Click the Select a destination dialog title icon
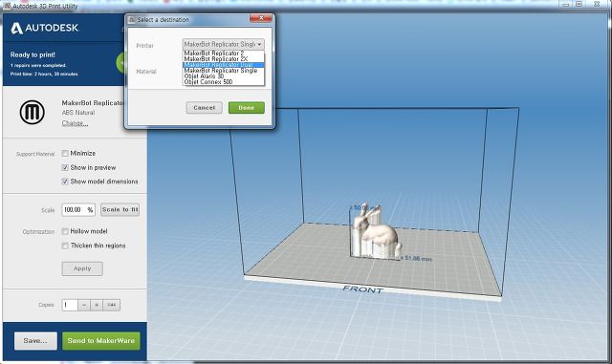The image size is (612, 364). [132, 19]
